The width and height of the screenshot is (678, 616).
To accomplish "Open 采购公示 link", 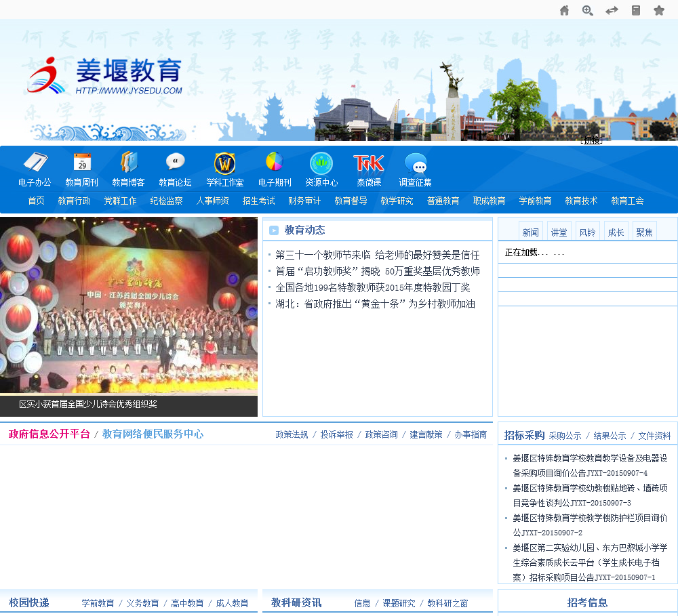I will (x=565, y=436).
